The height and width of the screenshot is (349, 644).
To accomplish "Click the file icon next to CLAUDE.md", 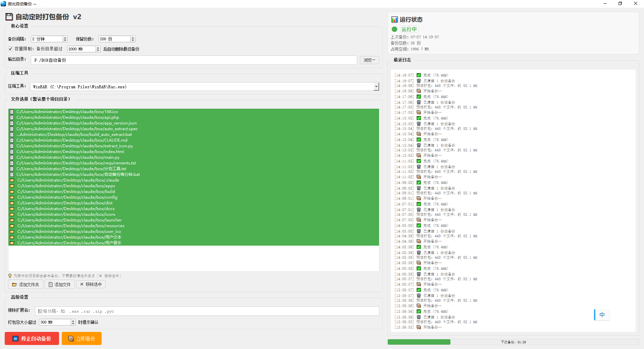I will [12, 140].
